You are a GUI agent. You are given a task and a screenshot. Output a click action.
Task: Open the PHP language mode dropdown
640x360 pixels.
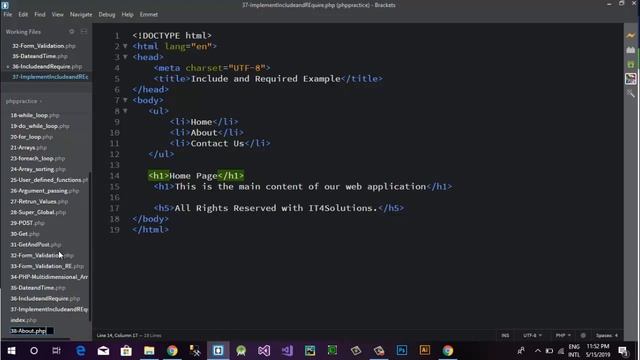[563, 336]
